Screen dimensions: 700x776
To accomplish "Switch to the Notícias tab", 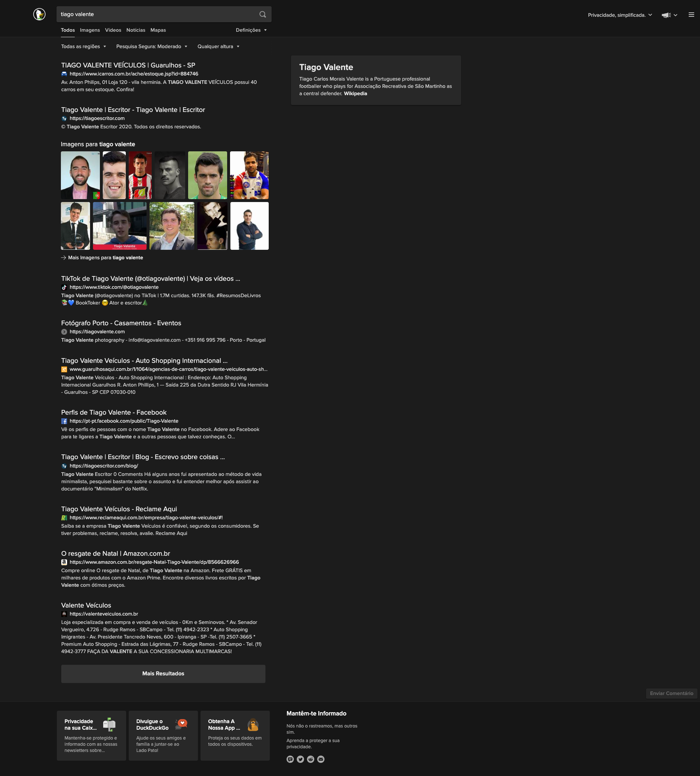I will [x=136, y=30].
